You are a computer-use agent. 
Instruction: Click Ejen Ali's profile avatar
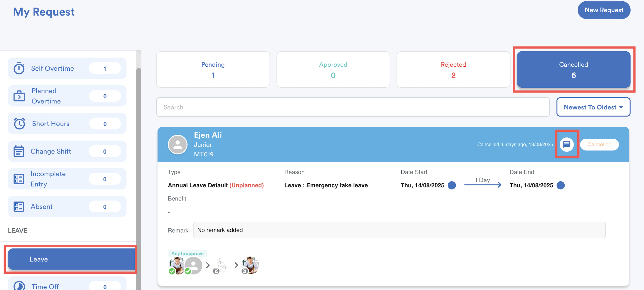click(178, 144)
